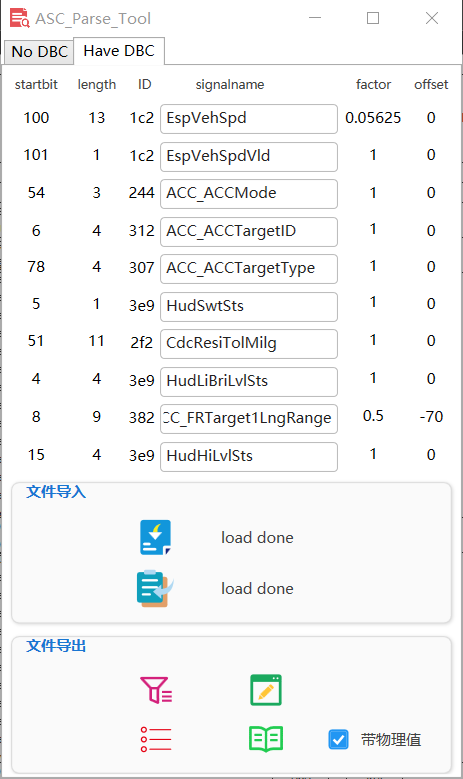Click the startbit value 51
The image size is (463, 779).
click(36, 341)
